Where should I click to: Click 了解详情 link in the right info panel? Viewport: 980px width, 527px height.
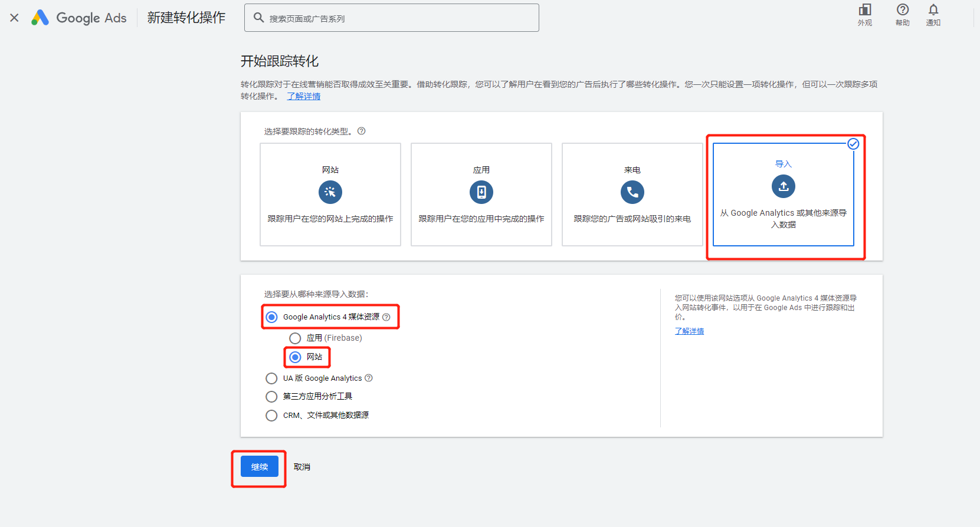pos(690,331)
